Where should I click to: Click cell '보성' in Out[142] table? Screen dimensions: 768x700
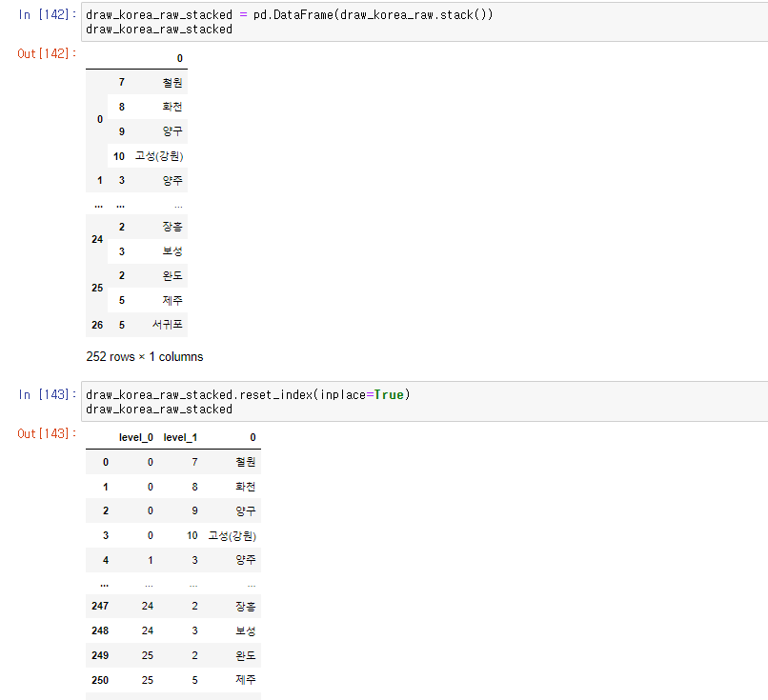tap(172, 251)
